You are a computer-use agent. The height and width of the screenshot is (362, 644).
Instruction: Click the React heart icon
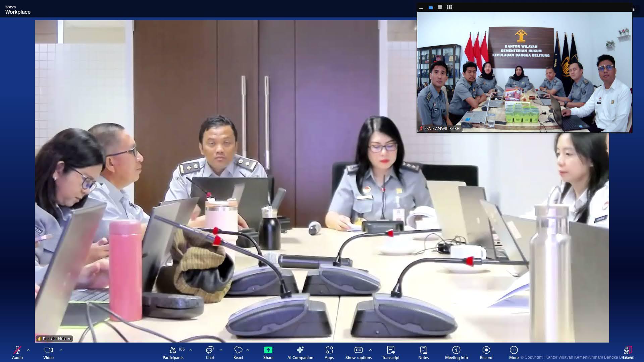tap(238, 350)
